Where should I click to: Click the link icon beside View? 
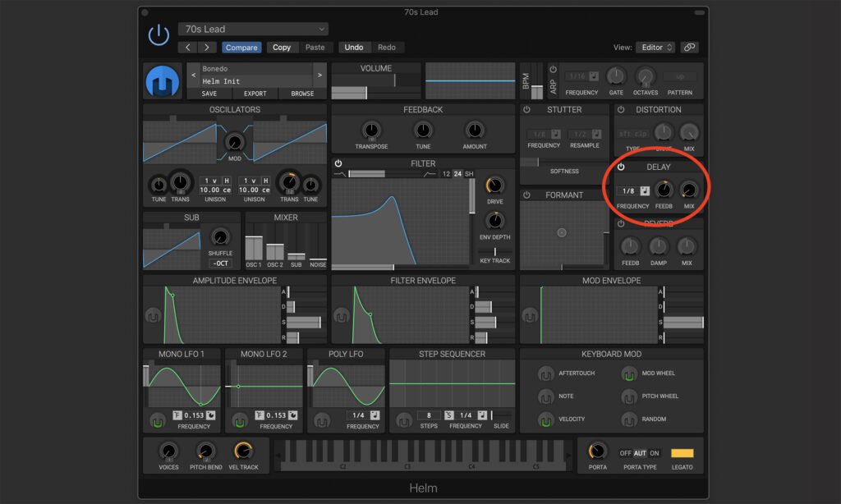[689, 47]
